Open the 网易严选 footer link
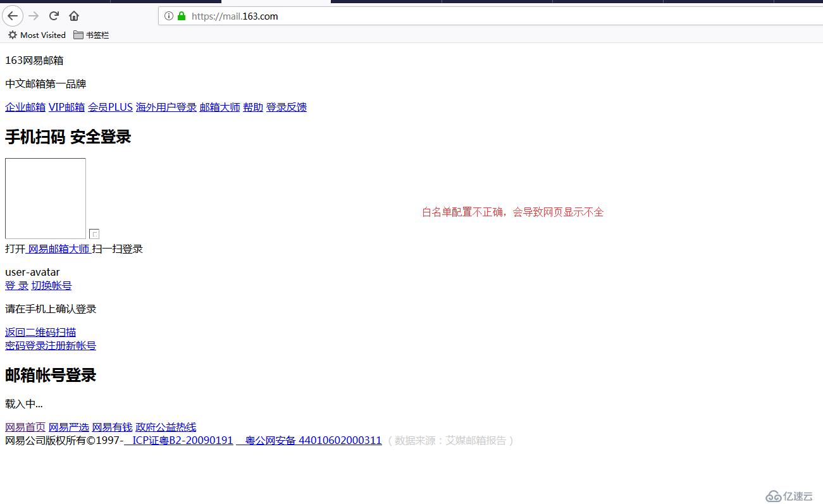This screenshot has height=504, width=823. pos(69,427)
